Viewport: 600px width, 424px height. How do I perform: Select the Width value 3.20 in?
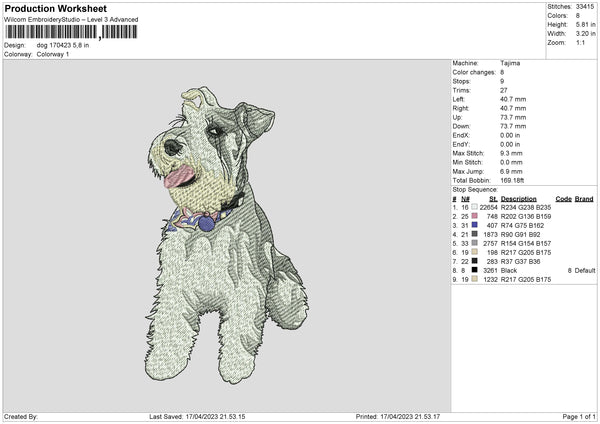[585, 34]
